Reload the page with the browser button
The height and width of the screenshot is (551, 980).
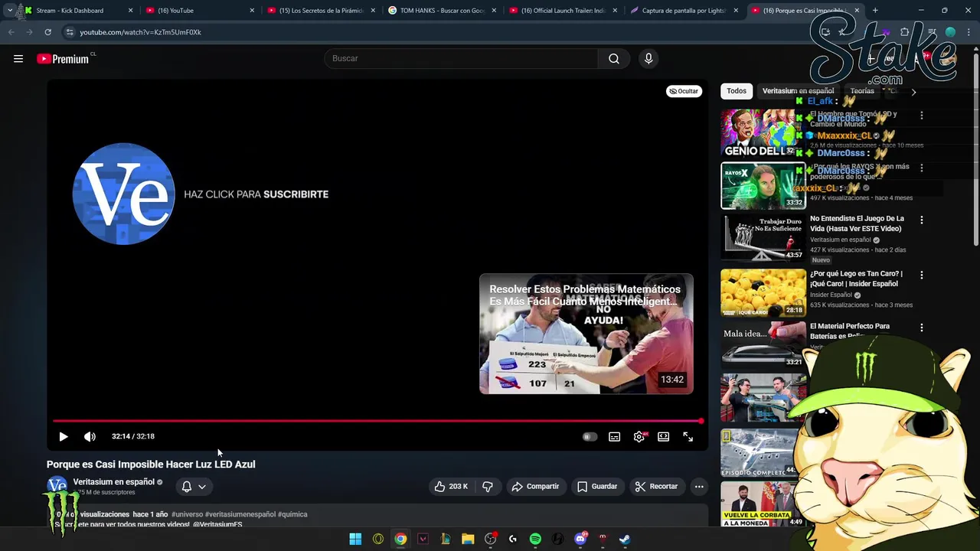tap(47, 32)
